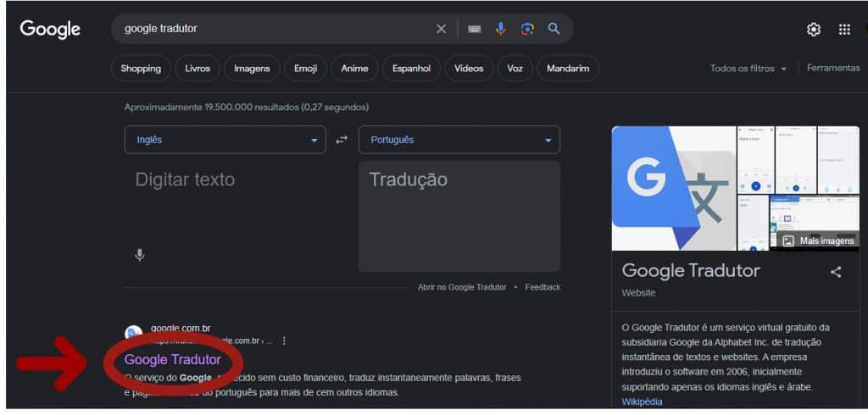
Task: Select the Emoji filter chip
Action: (x=305, y=69)
